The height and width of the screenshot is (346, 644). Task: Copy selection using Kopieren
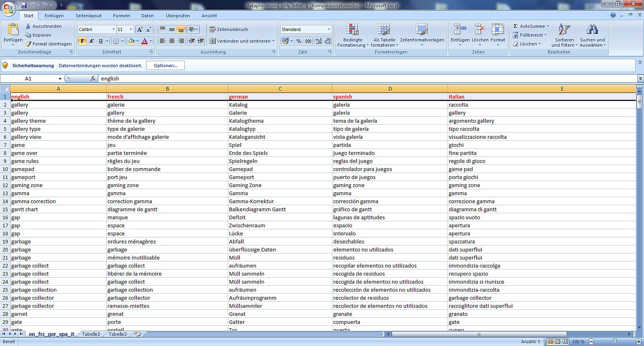click(39, 35)
